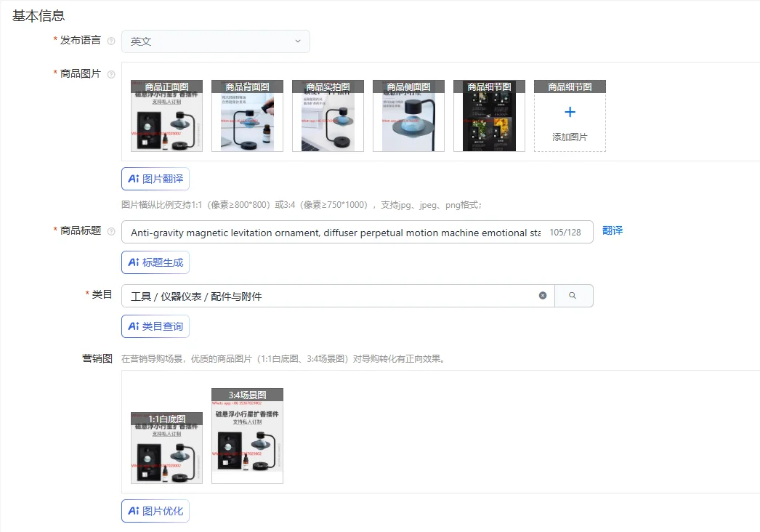760x532 pixels.
Task: Click the 营销图 description hint text
Action: 283,359
